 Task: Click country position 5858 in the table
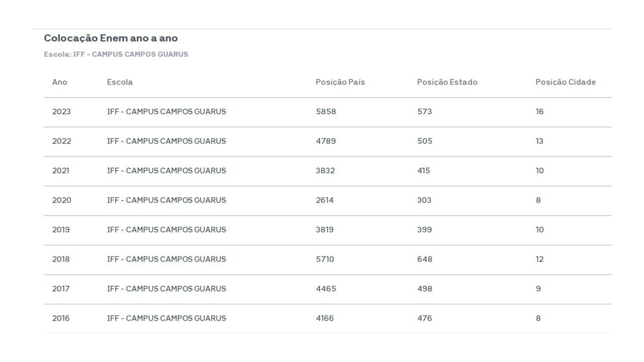[326, 112]
